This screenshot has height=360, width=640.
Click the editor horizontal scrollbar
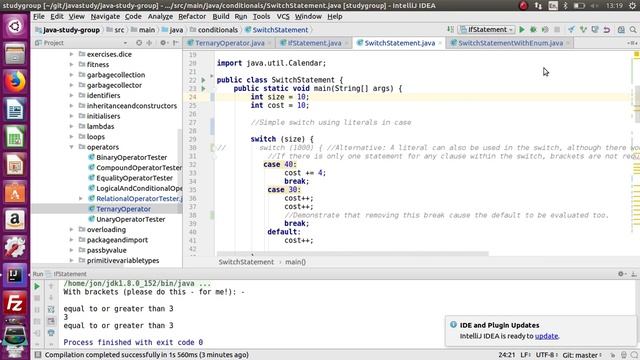point(353,253)
